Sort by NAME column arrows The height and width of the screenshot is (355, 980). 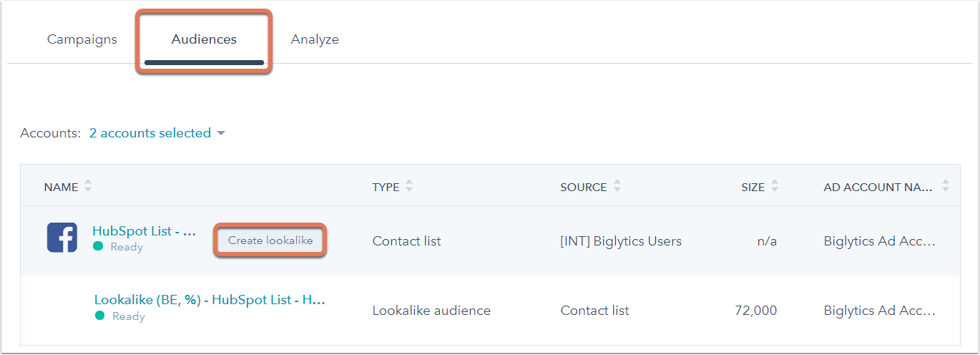click(88, 187)
